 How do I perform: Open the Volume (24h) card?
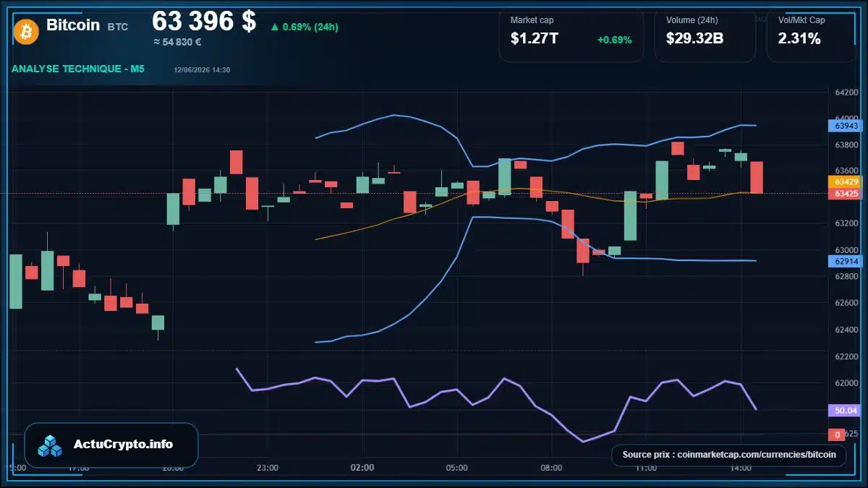point(705,35)
